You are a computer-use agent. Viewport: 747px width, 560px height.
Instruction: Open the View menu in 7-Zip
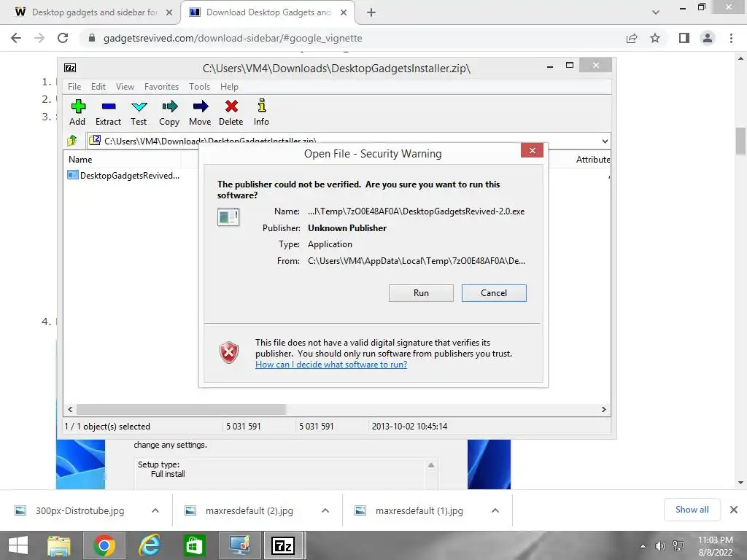click(125, 87)
